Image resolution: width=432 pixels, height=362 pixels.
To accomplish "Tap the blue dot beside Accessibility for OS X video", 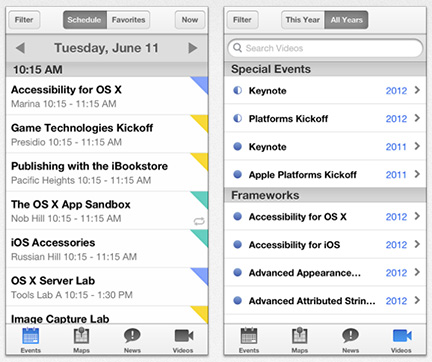I will click(x=237, y=216).
